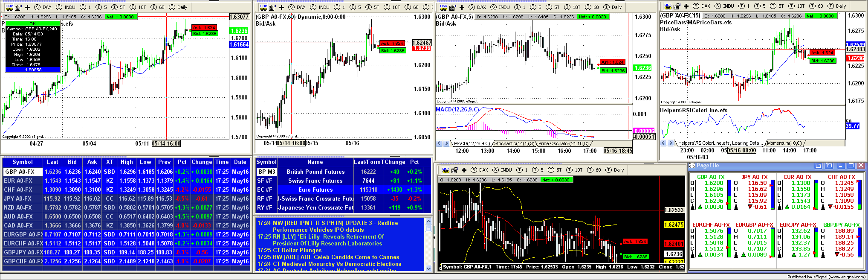Sort quote table by Symbol column header
This screenshot has height=280, width=868.
pyautogui.click(x=23, y=162)
